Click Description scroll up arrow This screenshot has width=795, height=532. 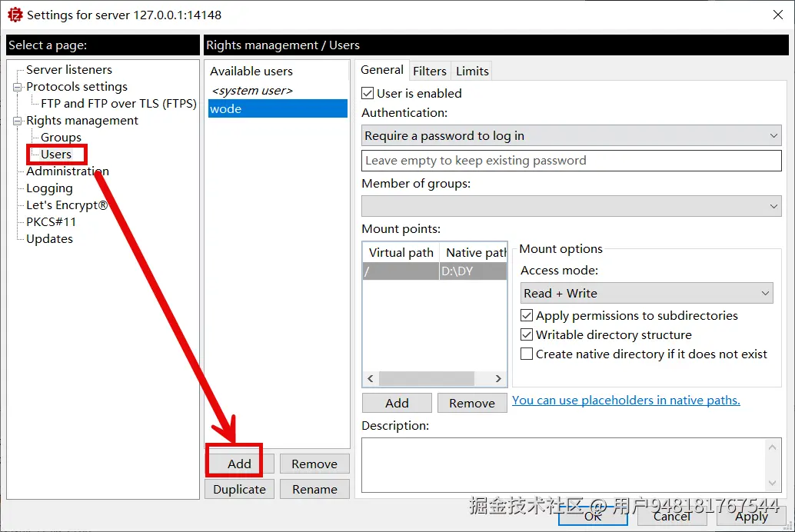tap(772, 447)
